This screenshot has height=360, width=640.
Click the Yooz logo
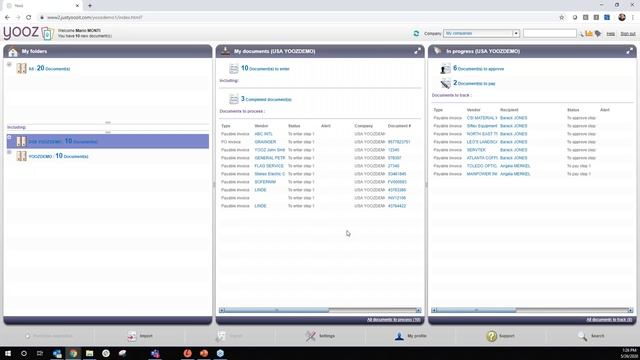tap(28, 33)
